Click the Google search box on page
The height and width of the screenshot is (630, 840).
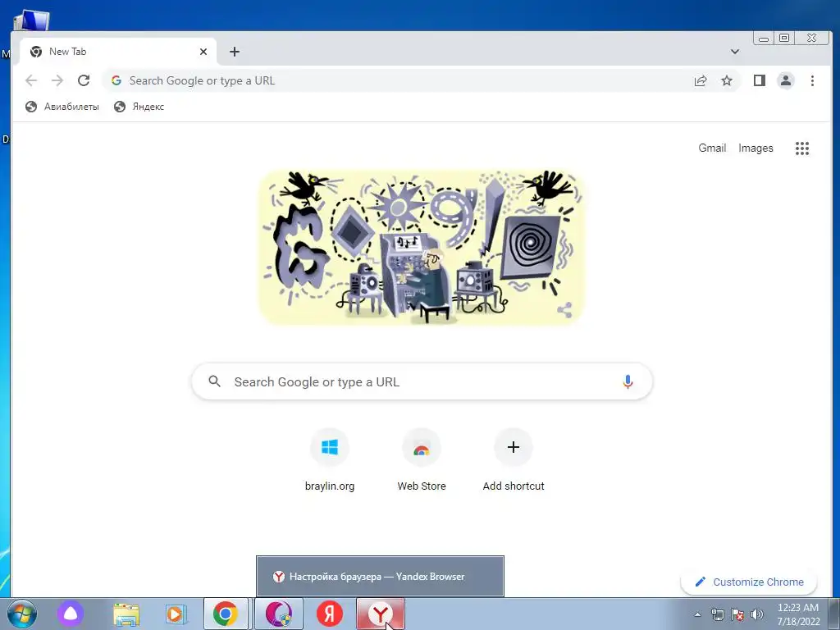point(422,382)
